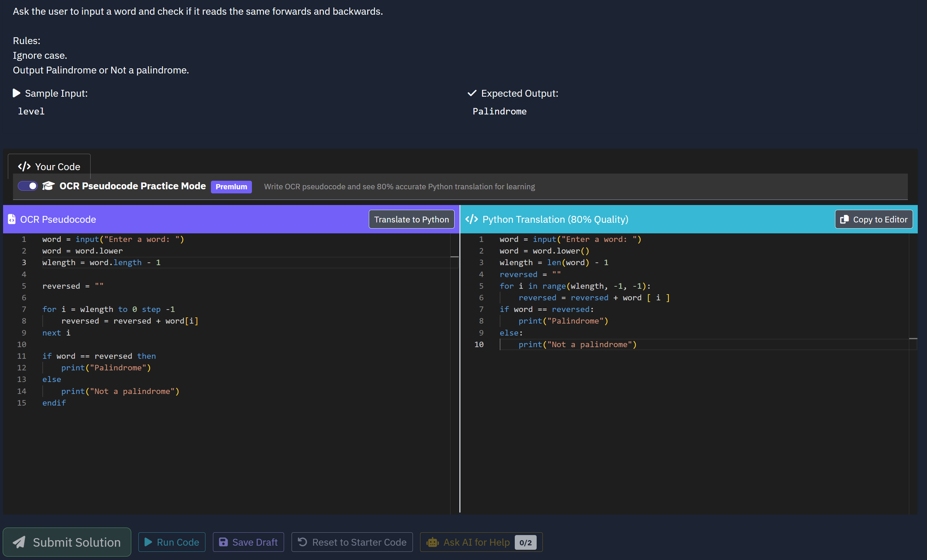The width and height of the screenshot is (927, 560).
Task: Click the Copy to Editor button
Action: tap(874, 219)
